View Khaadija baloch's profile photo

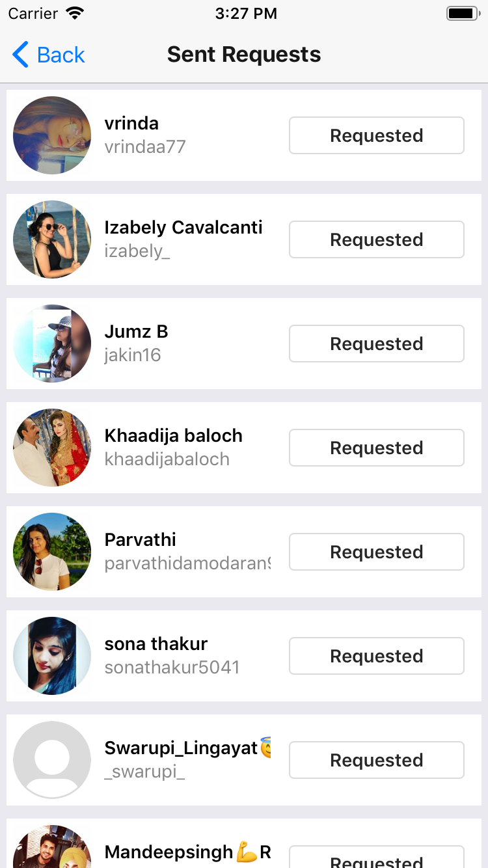(x=52, y=448)
